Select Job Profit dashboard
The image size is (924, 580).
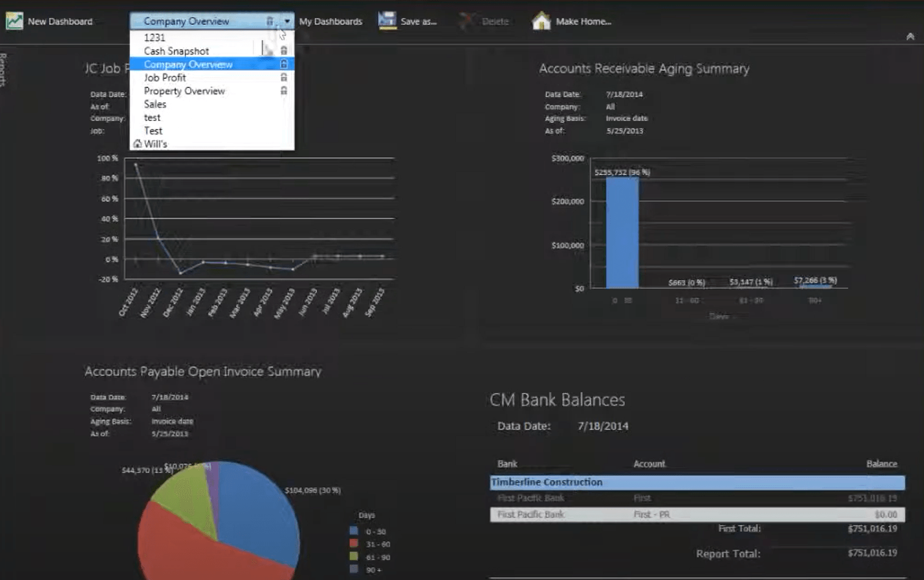tap(212, 78)
